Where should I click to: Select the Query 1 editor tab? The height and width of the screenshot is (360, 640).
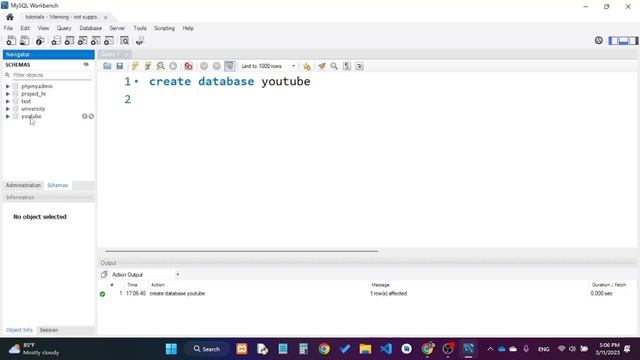[110, 54]
